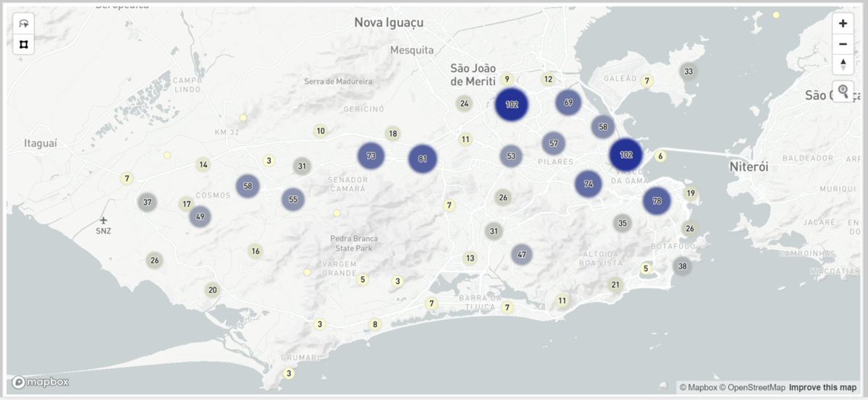
Task: Expand the cluster marker labeled 47
Action: [x=522, y=255]
